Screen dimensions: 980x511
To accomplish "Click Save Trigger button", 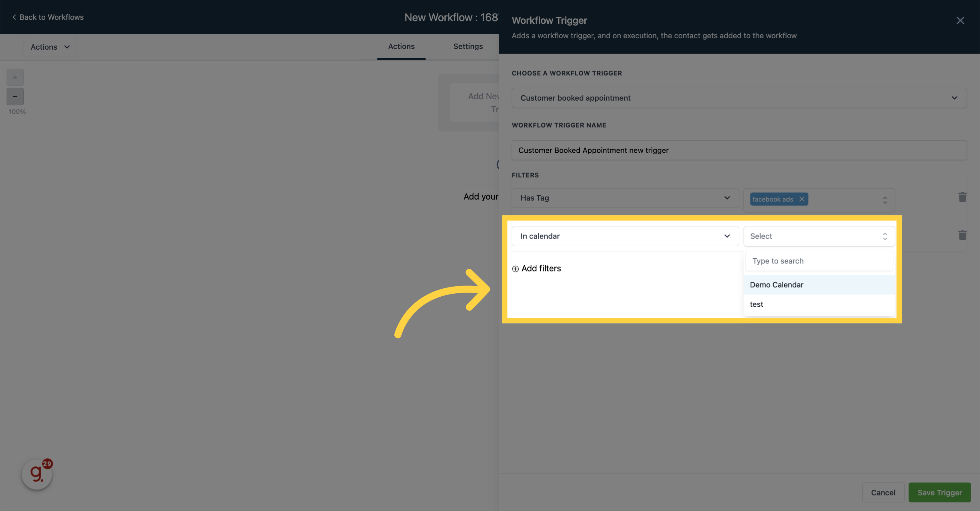I will pos(939,492).
